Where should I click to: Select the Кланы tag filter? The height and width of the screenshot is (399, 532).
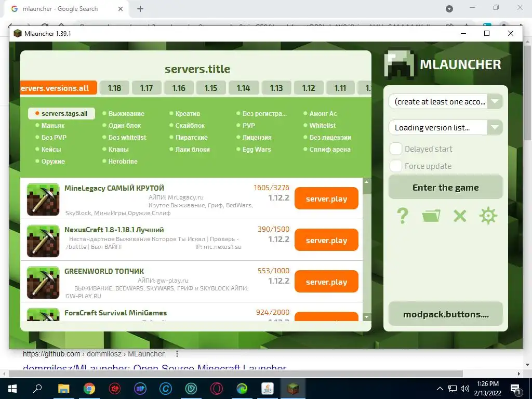115,149
